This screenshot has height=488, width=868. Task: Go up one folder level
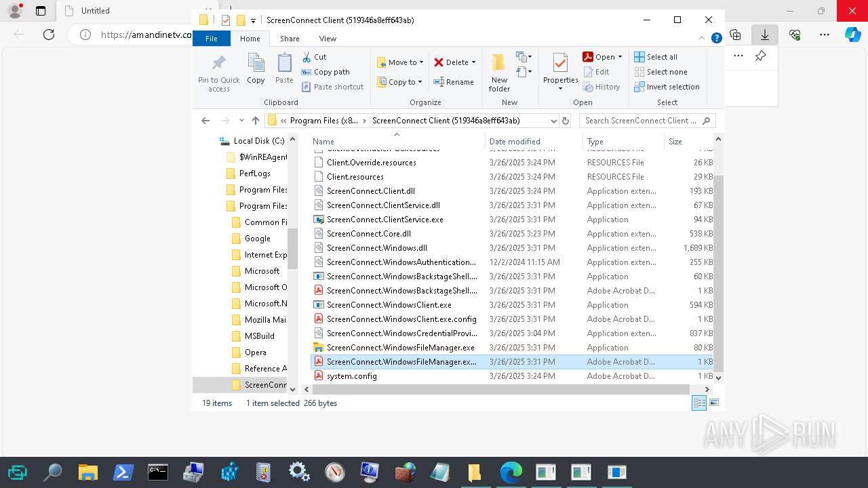click(255, 121)
